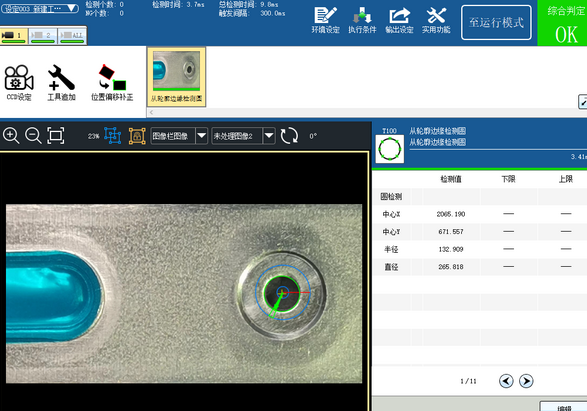Toggle the blue region display icon

tap(113, 136)
